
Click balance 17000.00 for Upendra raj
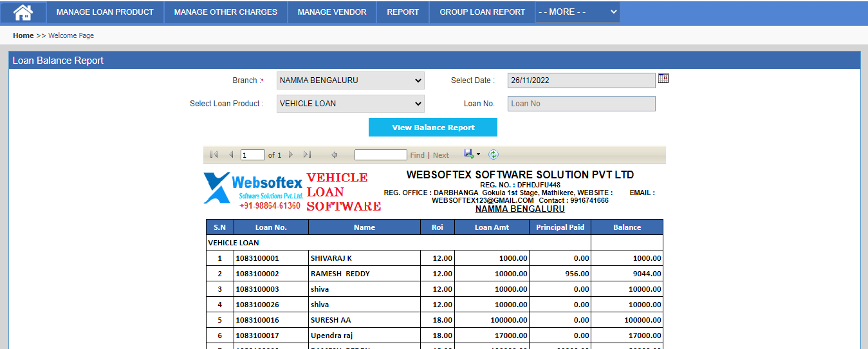coord(643,335)
